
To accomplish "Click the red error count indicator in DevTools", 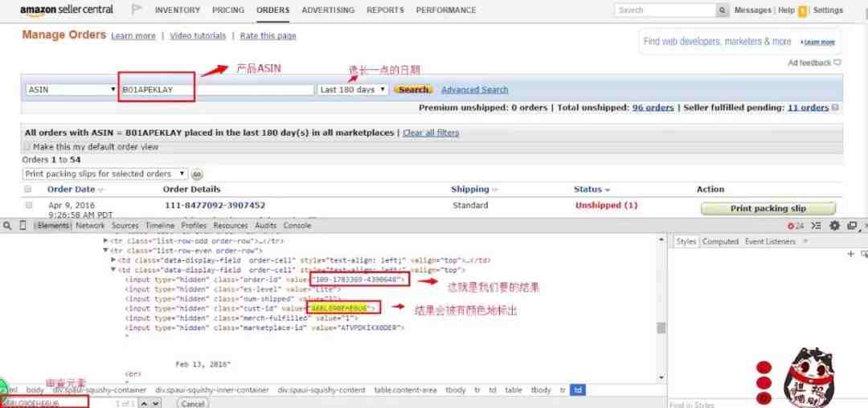I will 796,226.
